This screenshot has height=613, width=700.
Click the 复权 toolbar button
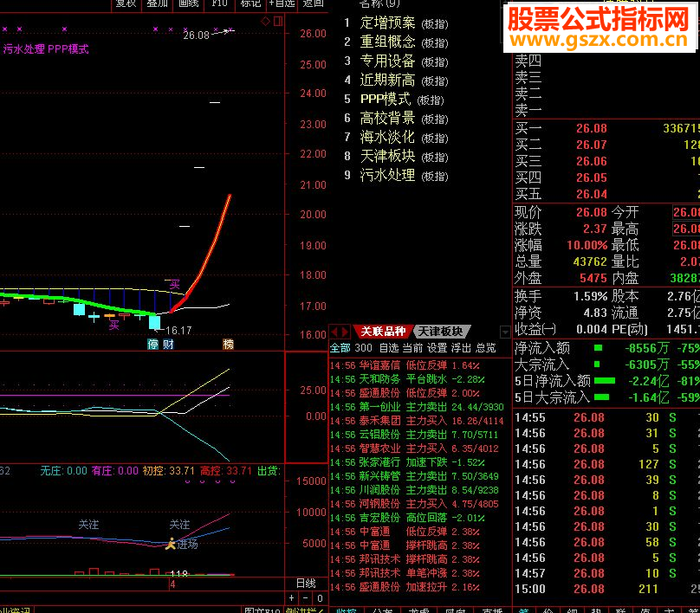pyautogui.click(x=126, y=3)
